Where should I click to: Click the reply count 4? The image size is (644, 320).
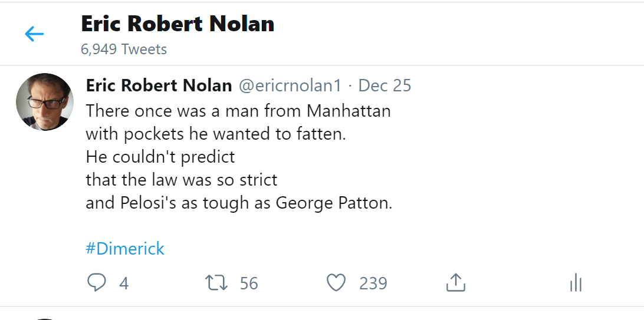pyautogui.click(x=124, y=283)
